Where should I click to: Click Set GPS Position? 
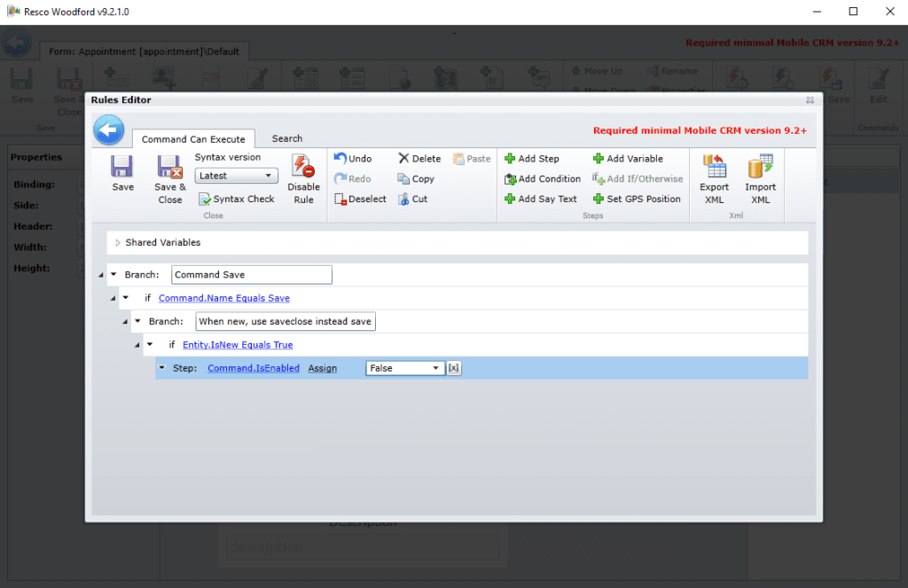(x=637, y=200)
